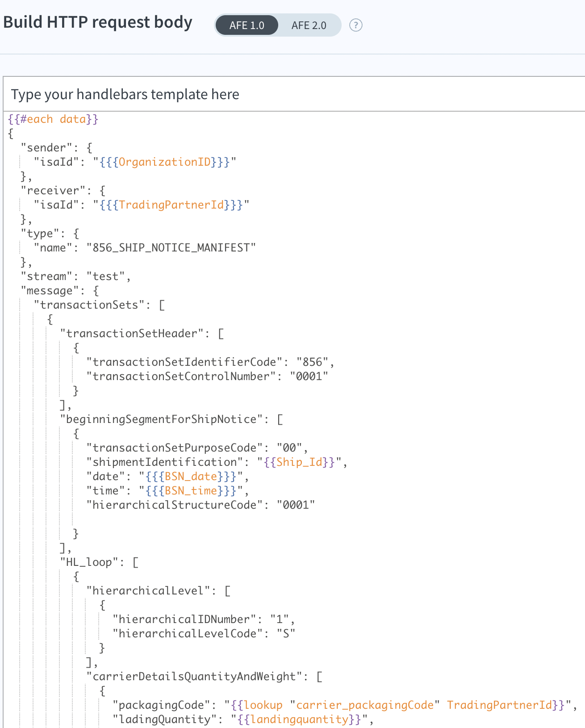The image size is (585, 728).
Task: Click the {{{BSN_date}}} variable
Action: point(191,477)
